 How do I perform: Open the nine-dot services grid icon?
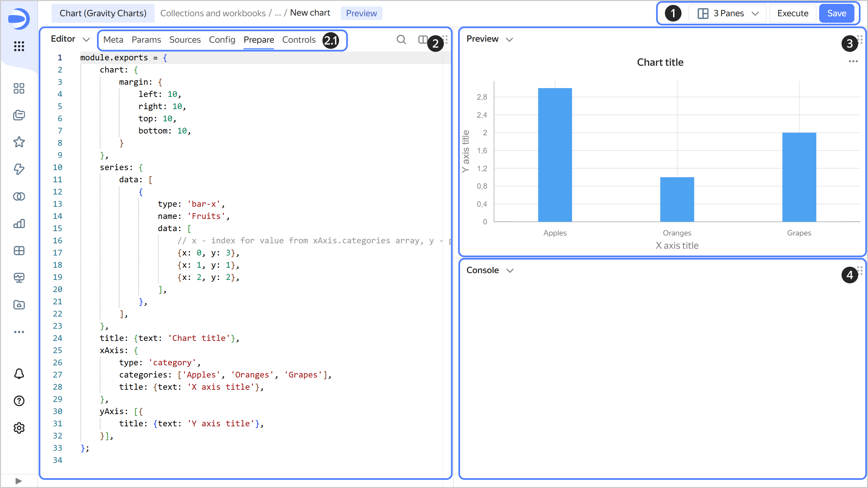(x=19, y=46)
